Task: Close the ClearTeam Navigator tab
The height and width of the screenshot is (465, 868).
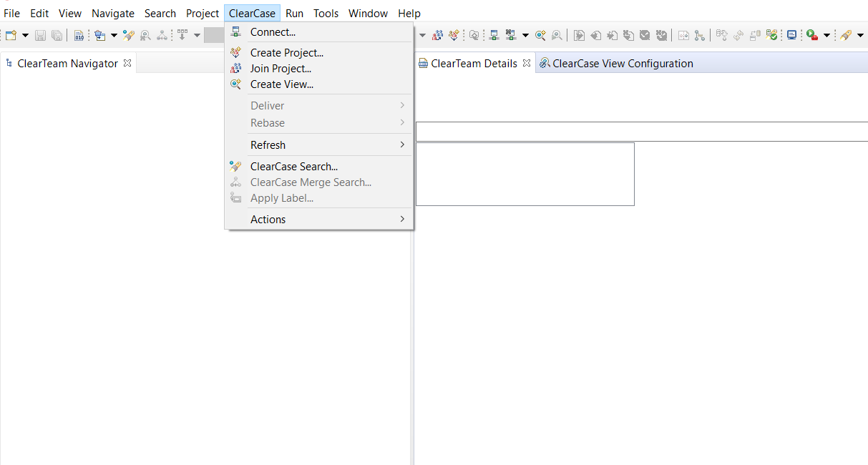Action: (x=127, y=63)
